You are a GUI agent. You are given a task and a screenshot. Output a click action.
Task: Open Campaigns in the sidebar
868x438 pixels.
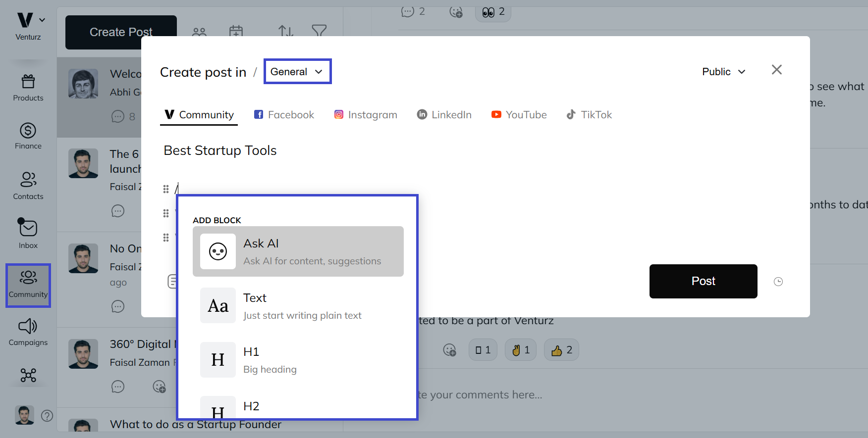(28, 332)
